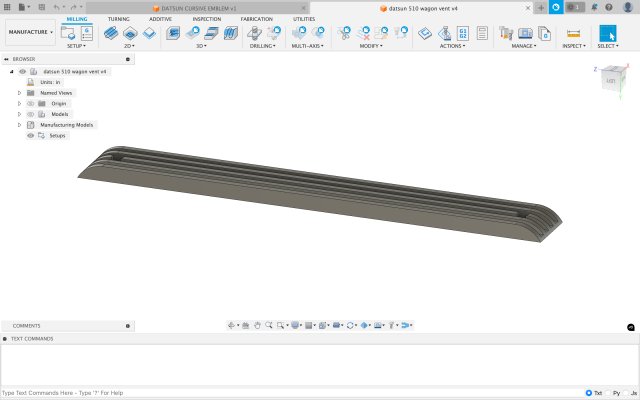Toggle visibility of the Origin folder
The height and width of the screenshot is (400, 640).
[x=31, y=104]
